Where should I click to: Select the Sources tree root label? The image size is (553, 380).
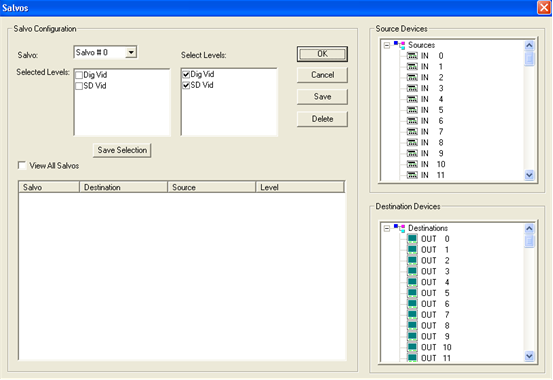coord(421,45)
